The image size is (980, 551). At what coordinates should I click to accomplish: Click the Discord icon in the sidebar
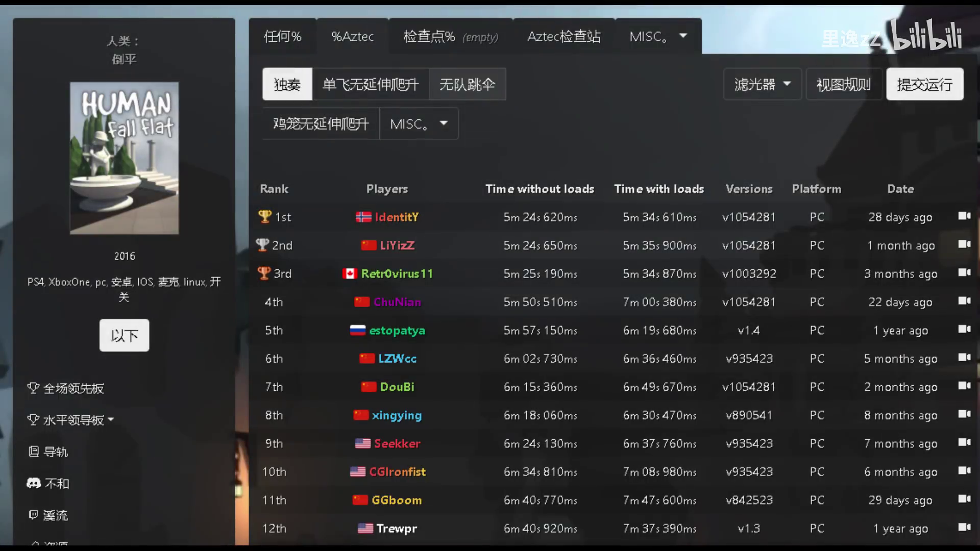pyautogui.click(x=34, y=483)
